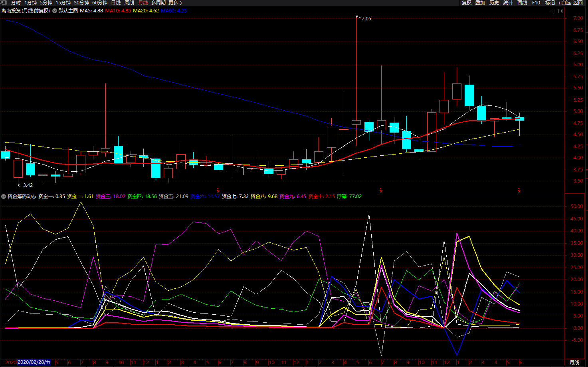Expand the 默认主图 indicator dropdown
This screenshot has height=367, width=588.
[55, 11]
